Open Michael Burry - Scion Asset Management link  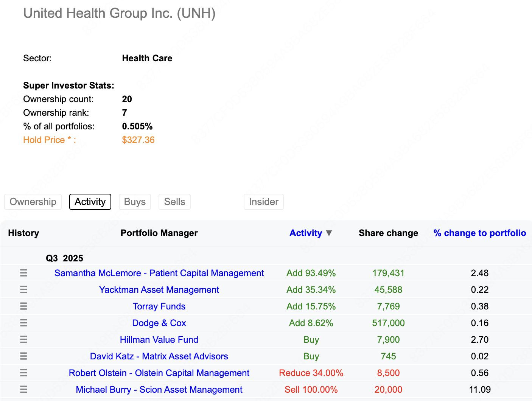(x=159, y=390)
